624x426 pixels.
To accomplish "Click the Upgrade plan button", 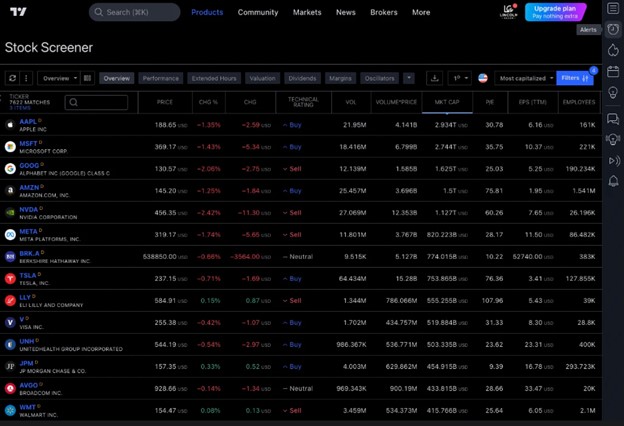I will tap(555, 12).
